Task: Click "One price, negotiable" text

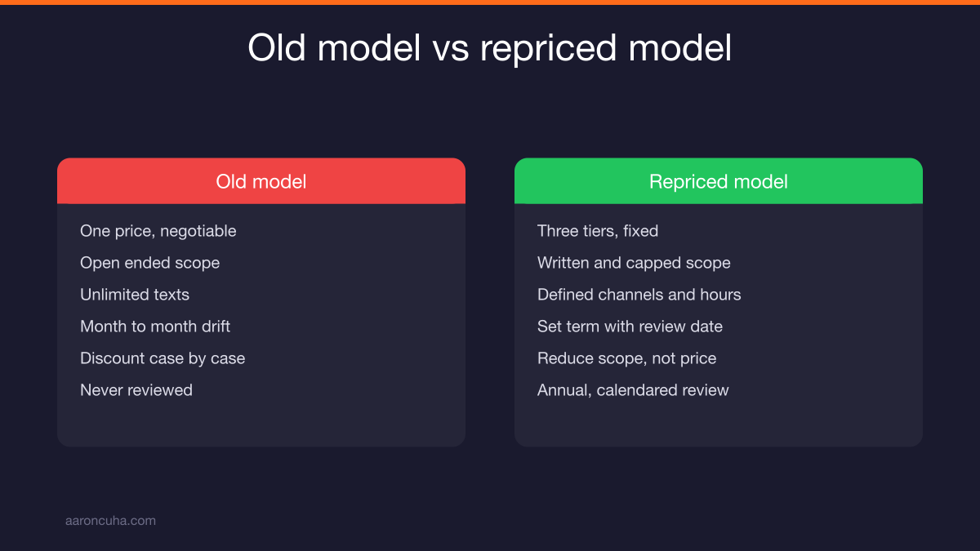Action: 158,231
